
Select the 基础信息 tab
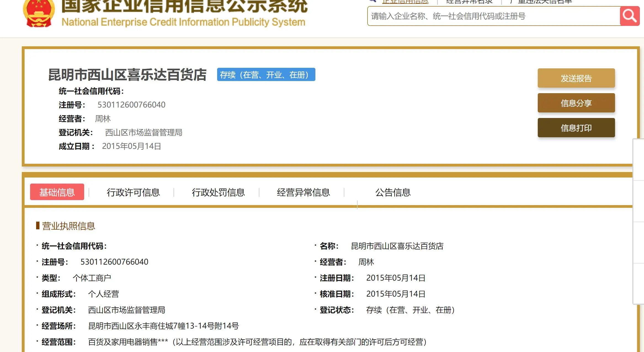point(57,192)
